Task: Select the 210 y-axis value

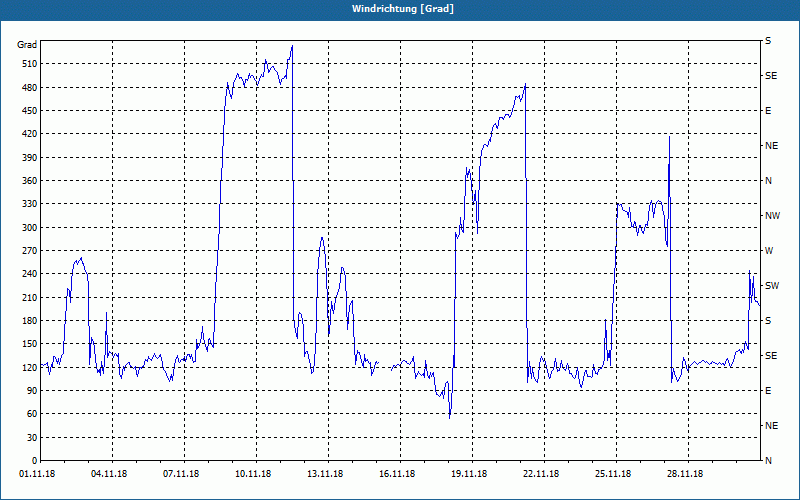Action: (30, 297)
